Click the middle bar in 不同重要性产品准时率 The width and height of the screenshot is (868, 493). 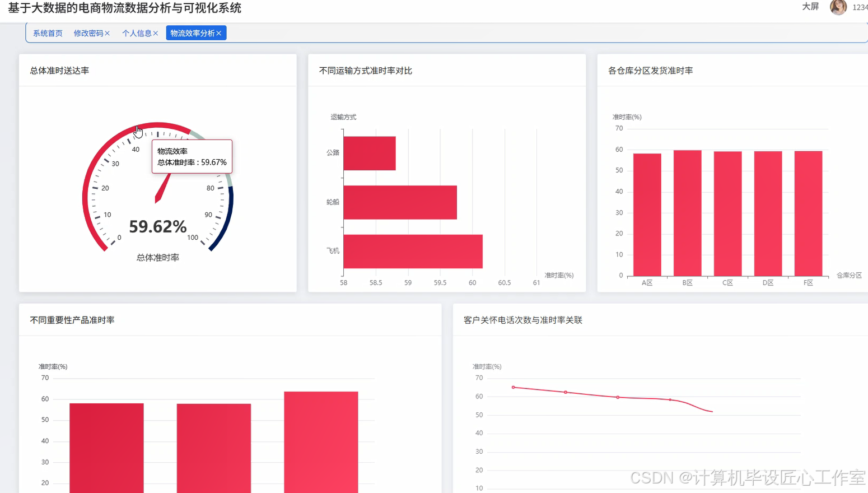tap(214, 448)
